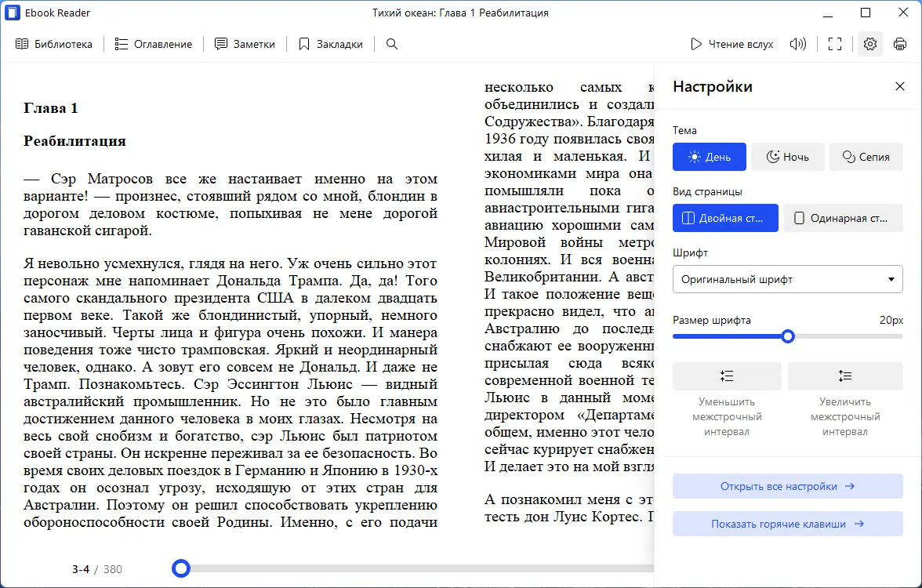Click Увеличить межстрочный интервал

[x=845, y=376]
